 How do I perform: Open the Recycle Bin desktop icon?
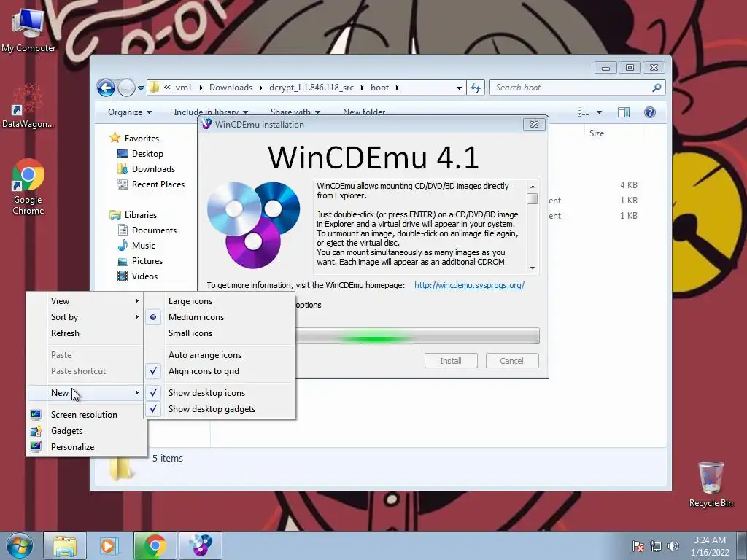[711, 484]
